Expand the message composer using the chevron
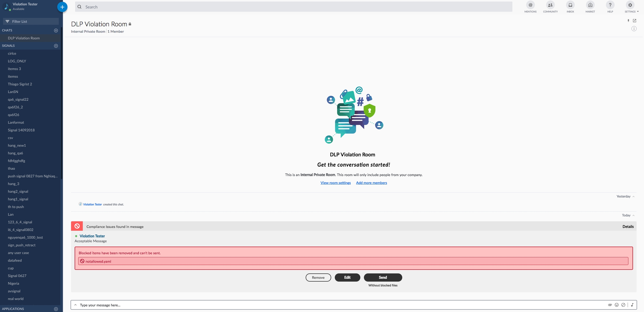The height and width of the screenshot is (312, 644). (75, 305)
